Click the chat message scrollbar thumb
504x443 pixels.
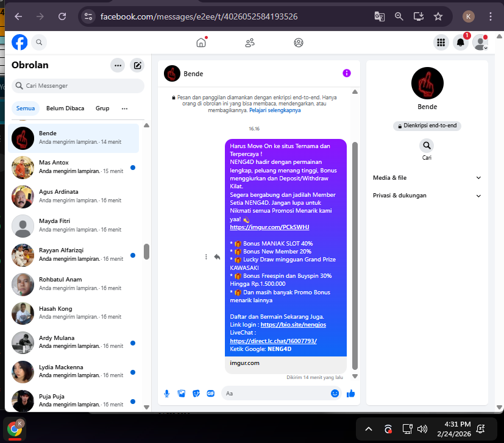pos(355,255)
